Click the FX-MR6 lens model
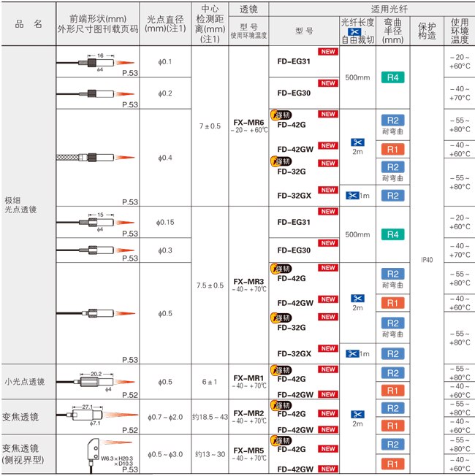 pos(248,123)
